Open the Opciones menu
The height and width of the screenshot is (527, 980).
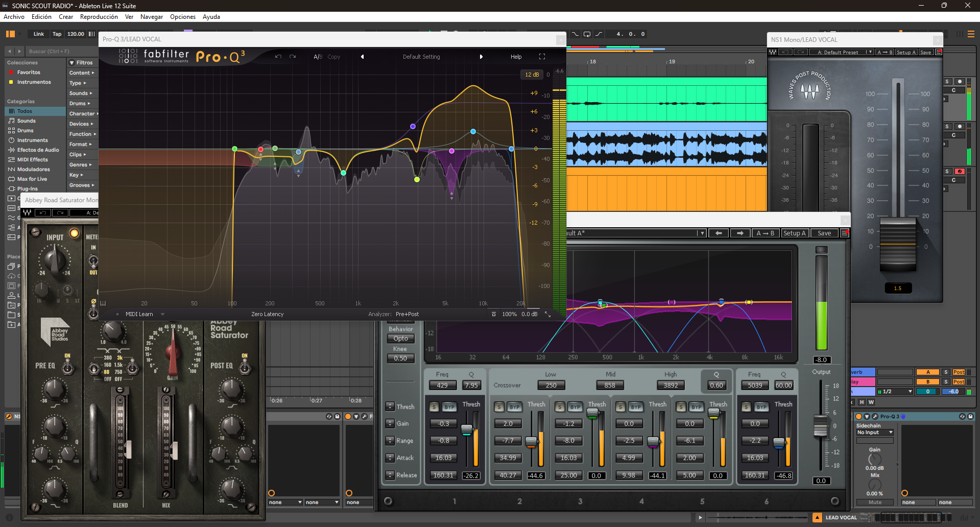183,17
